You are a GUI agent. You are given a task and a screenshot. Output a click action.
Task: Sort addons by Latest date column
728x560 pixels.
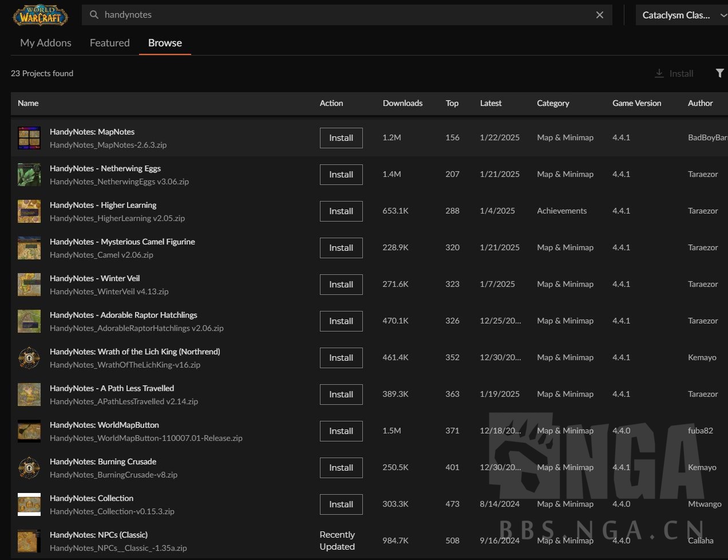(490, 103)
